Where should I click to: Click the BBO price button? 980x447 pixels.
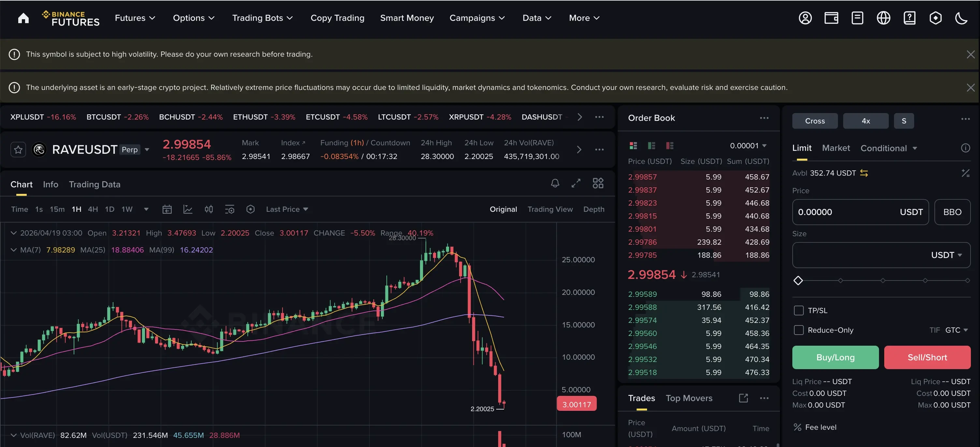[x=952, y=212]
